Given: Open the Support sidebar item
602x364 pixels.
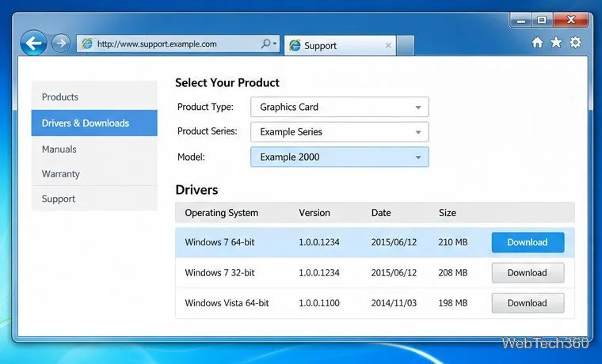Looking at the screenshot, I should 94,199.
